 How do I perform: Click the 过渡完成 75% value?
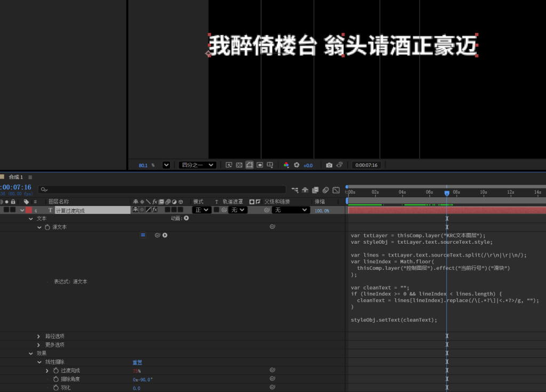136,371
